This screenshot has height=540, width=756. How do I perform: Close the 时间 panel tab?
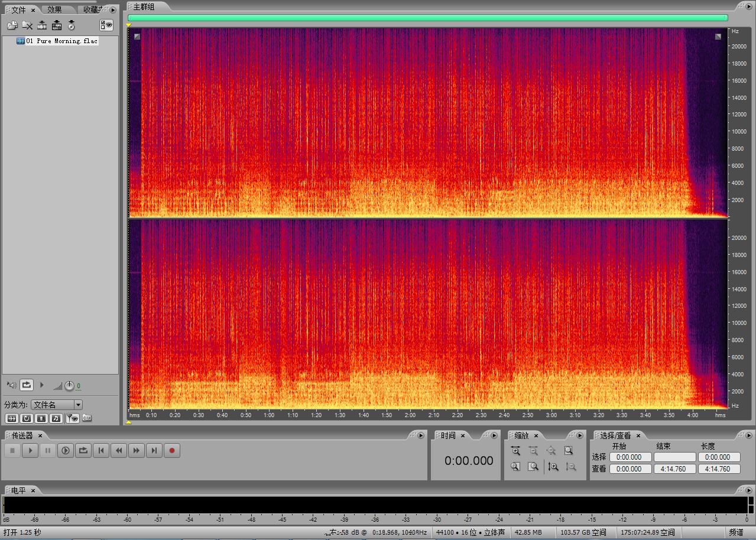(x=463, y=436)
